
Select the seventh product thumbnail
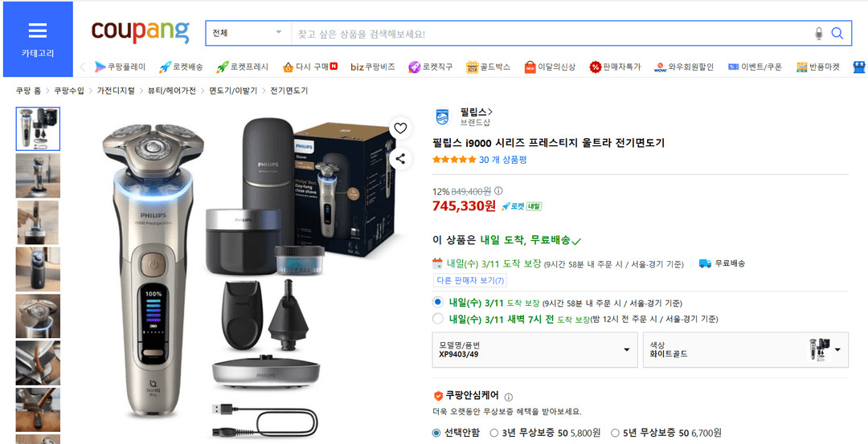point(39,409)
